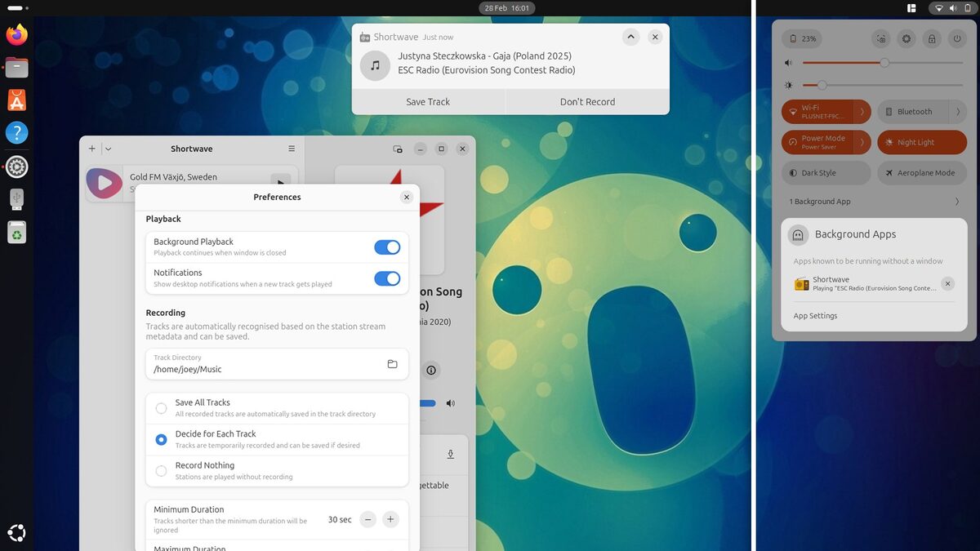Decrease Minimum Duration with the minus button
Viewport: 980px width, 551px height.
368,519
